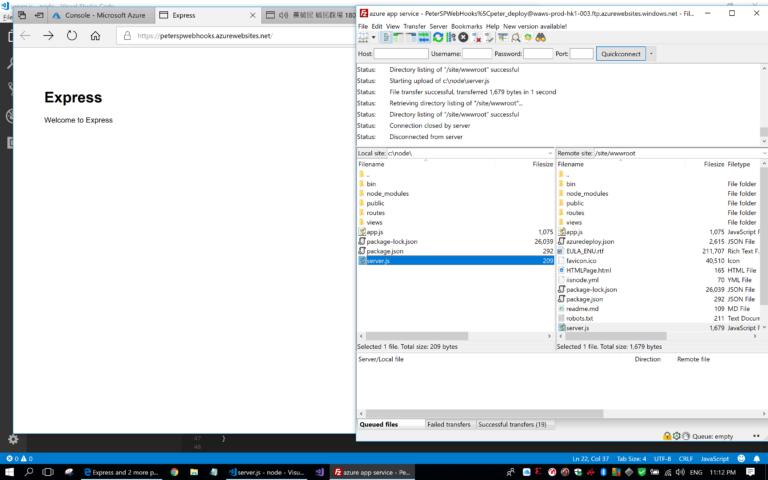Click the Host input field

pyautogui.click(x=401, y=54)
